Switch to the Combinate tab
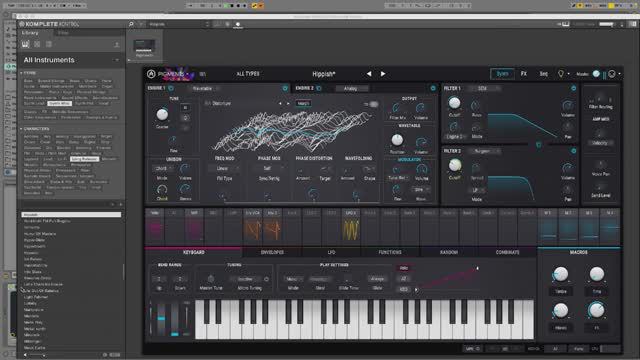This screenshot has height=360, width=640. tap(507, 252)
